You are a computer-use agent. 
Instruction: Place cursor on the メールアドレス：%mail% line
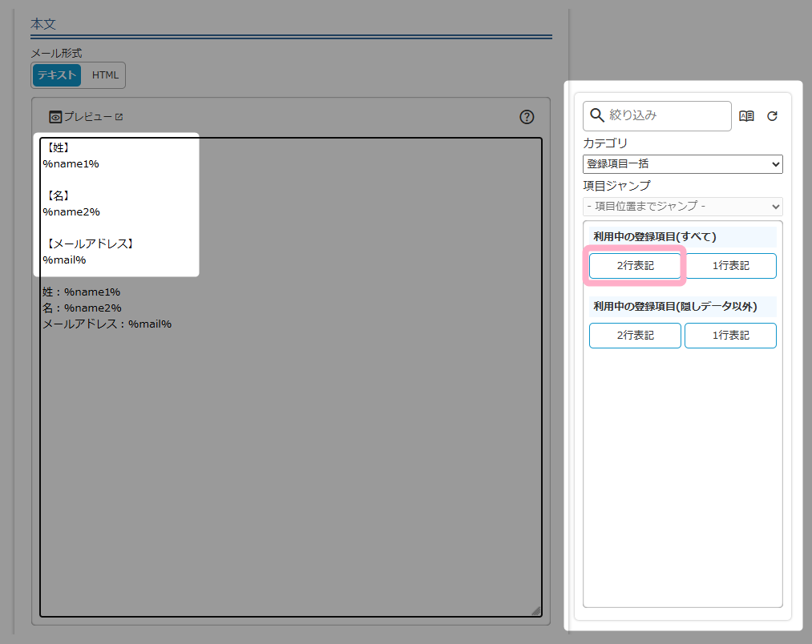107,324
